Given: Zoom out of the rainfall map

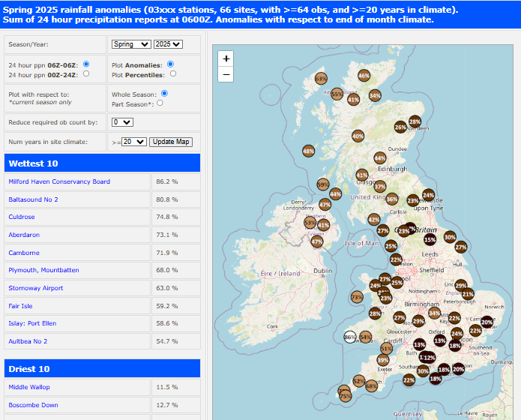Looking at the screenshot, I should 226,74.
